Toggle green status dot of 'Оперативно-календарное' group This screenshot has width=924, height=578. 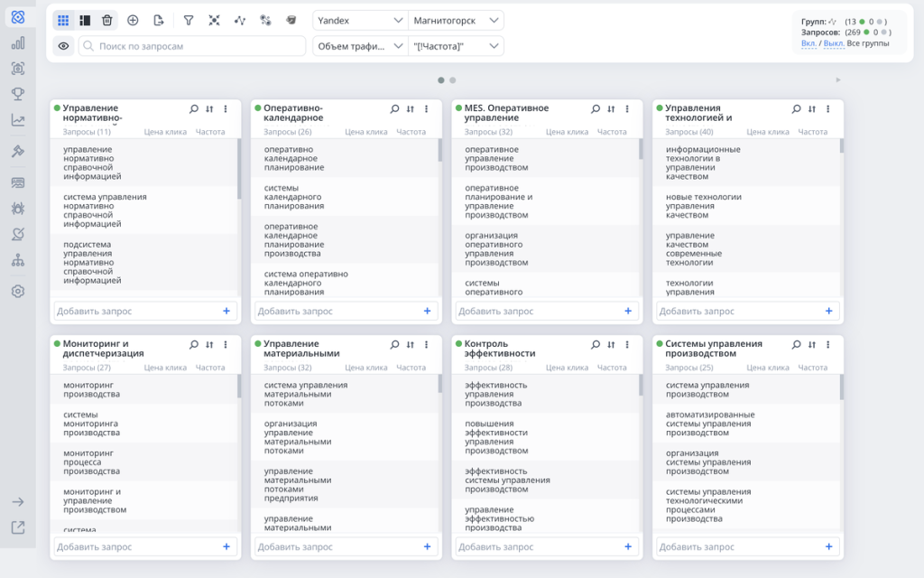pyautogui.click(x=257, y=108)
